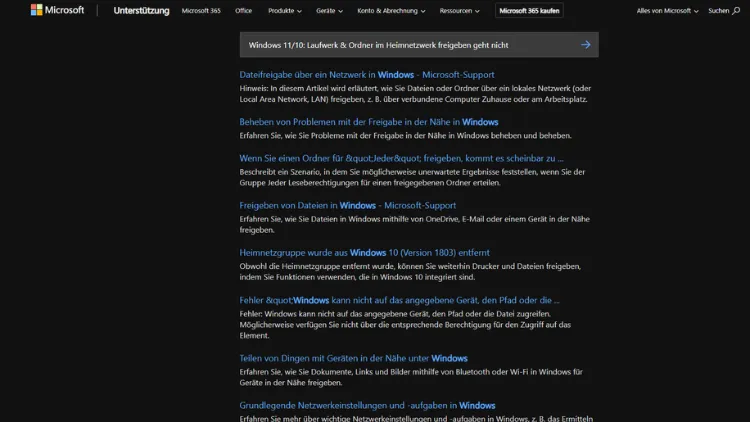This screenshot has width=750, height=422.
Task: Open the Unterstützung home link
Action: coord(141,11)
